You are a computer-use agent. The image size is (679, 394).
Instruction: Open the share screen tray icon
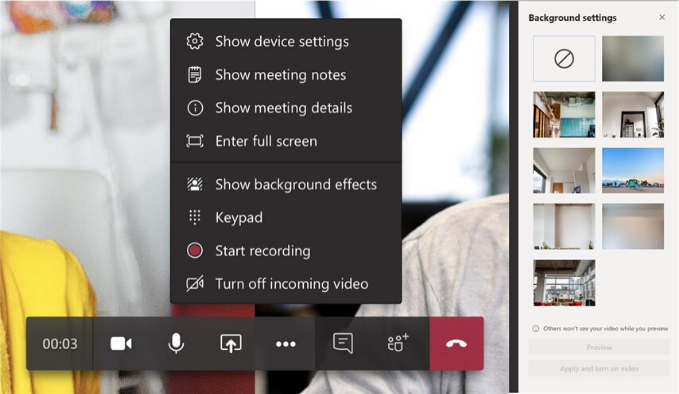pos(231,344)
